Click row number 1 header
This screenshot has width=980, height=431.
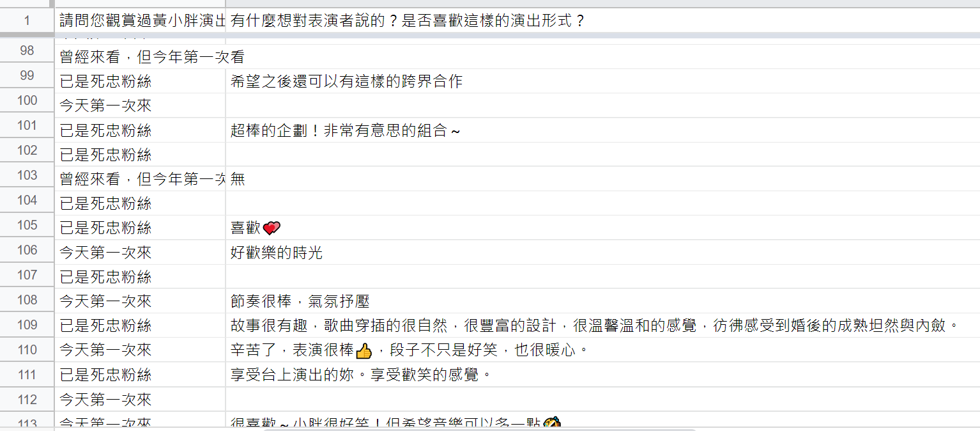coord(27,20)
